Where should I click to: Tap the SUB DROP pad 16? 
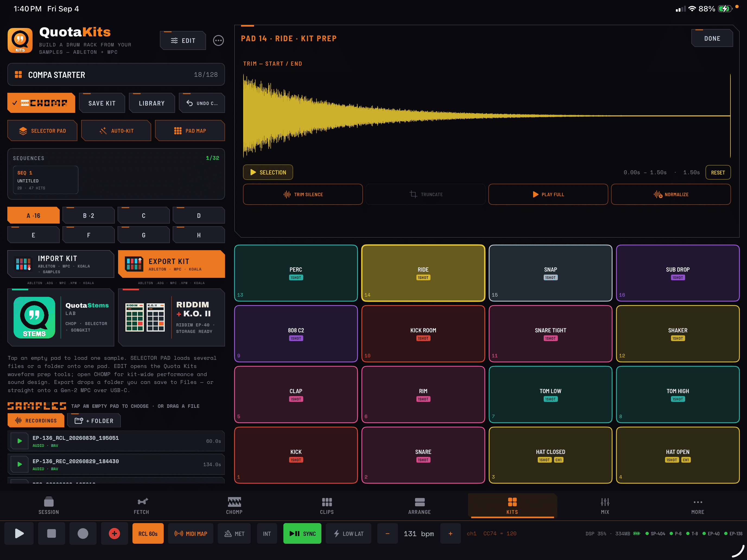coord(678,273)
